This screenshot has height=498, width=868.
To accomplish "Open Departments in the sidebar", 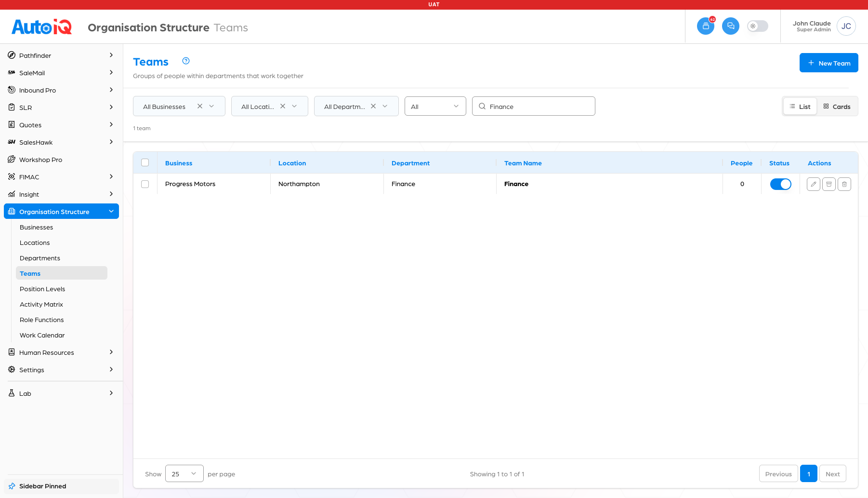I will coord(40,258).
